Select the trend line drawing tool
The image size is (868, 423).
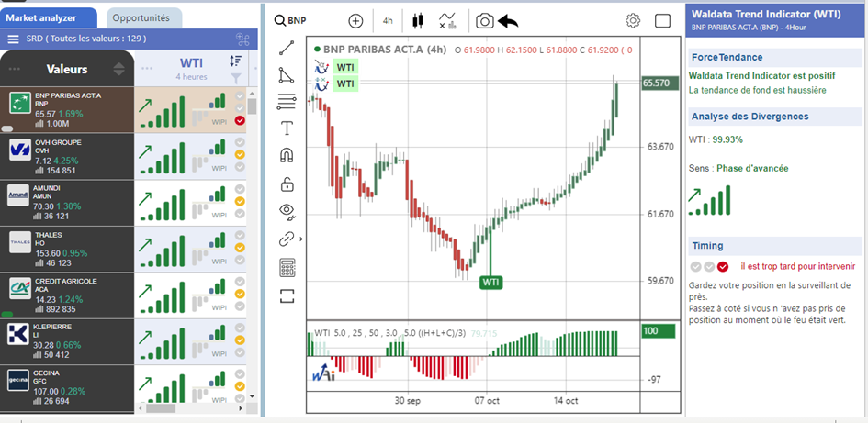tap(287, 48)
